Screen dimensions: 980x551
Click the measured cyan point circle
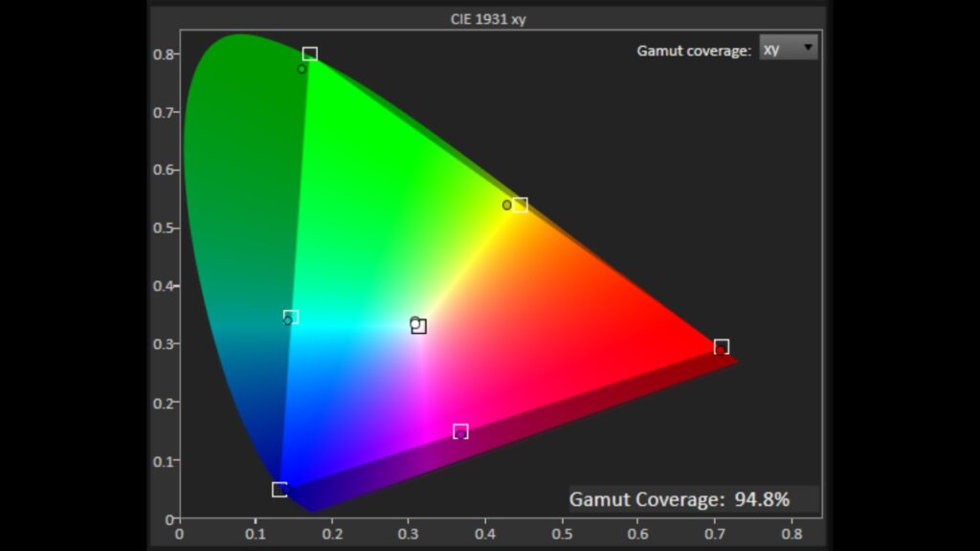(287, 320)
